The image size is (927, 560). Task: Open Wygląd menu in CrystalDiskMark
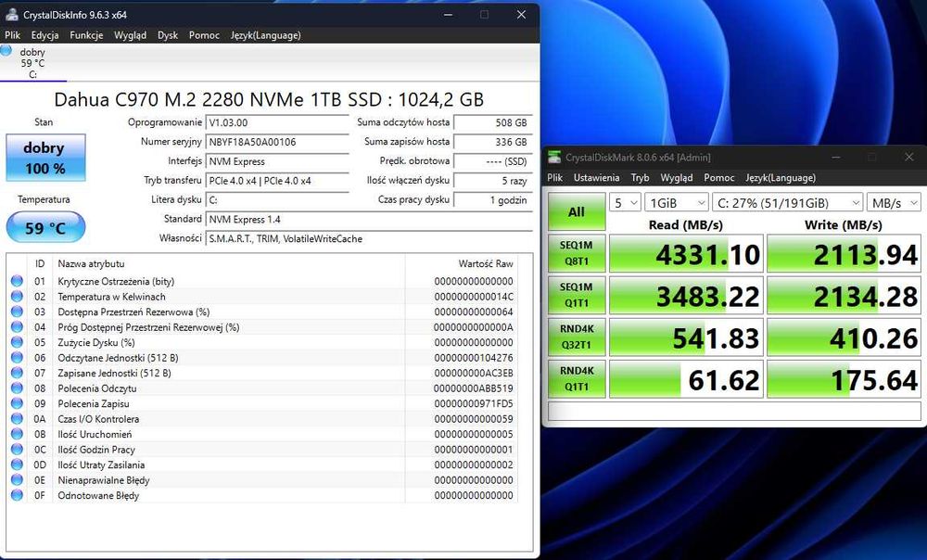pos(677,177)
